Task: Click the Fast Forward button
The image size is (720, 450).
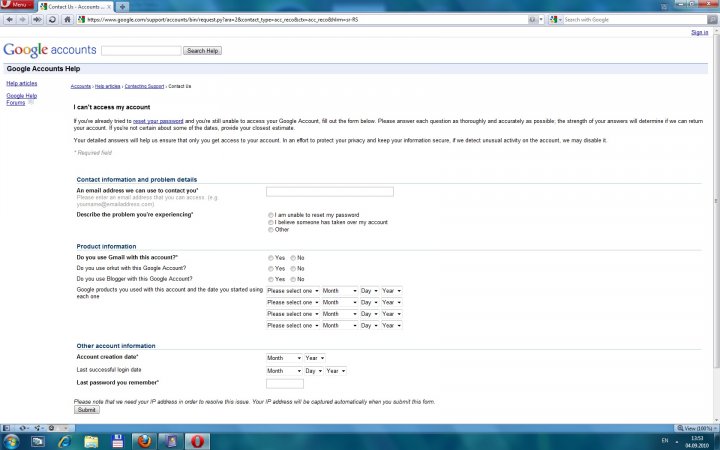Action: point(37,20)
